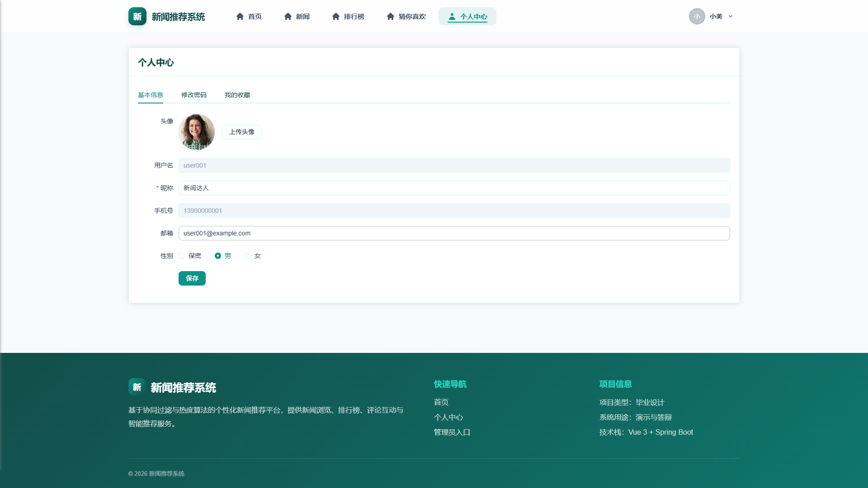Click the home icon next to 首页
868x488 pixels.
[240, 16]
